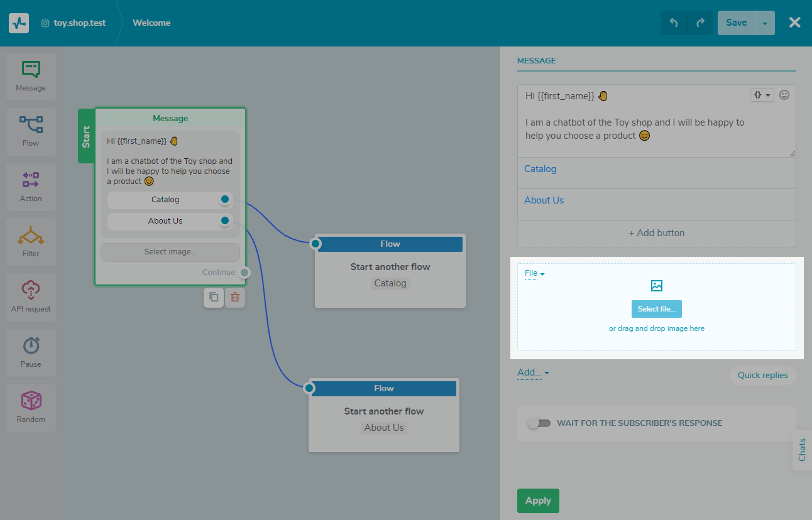The height and width of the screenshot is (520, 812).
Task: Insert a Pause block
Action: pyautogui.click(x=31, y=352)
